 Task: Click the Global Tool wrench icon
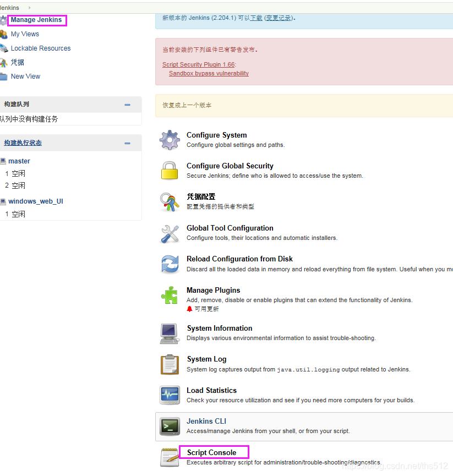[170, 234]
